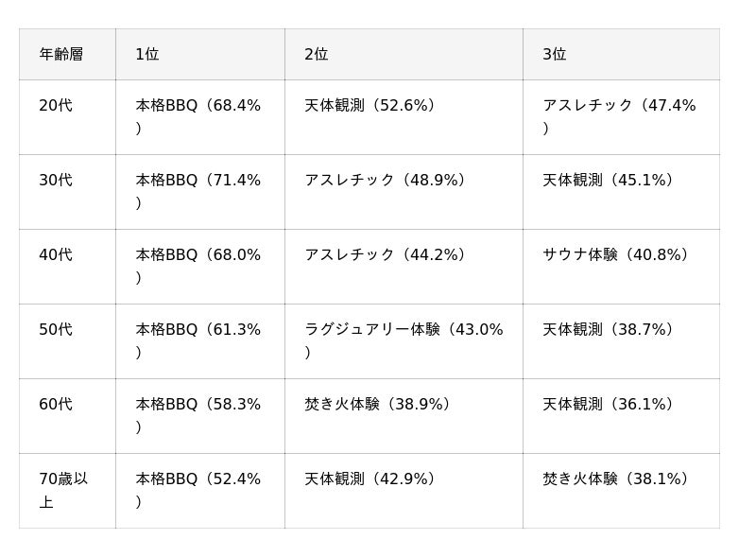Click the 年齢層 column header
756x557 pixels.
pos(61,55)
